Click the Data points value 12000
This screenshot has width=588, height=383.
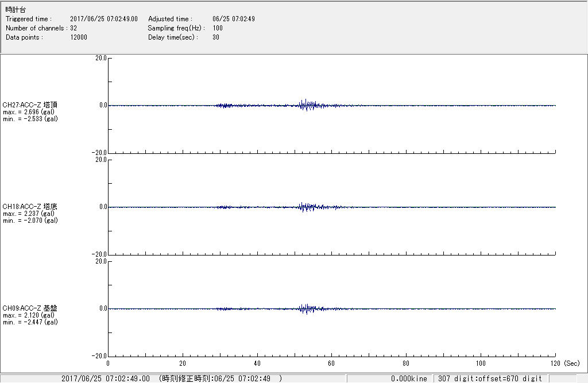79,37
